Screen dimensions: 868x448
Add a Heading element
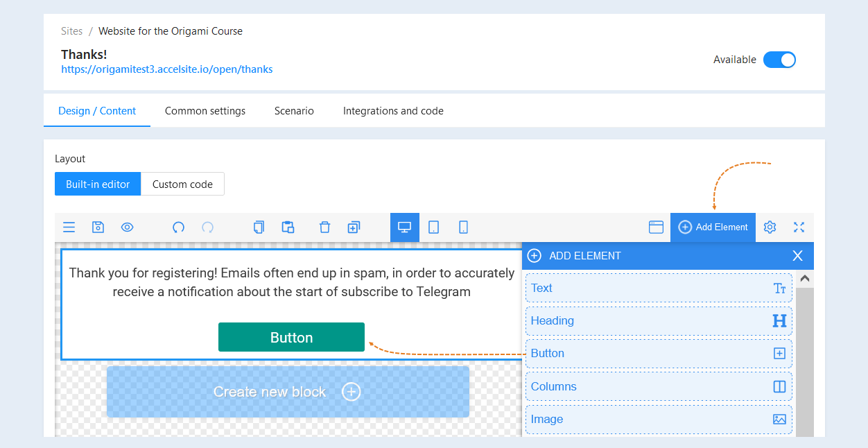pos(659,320)
